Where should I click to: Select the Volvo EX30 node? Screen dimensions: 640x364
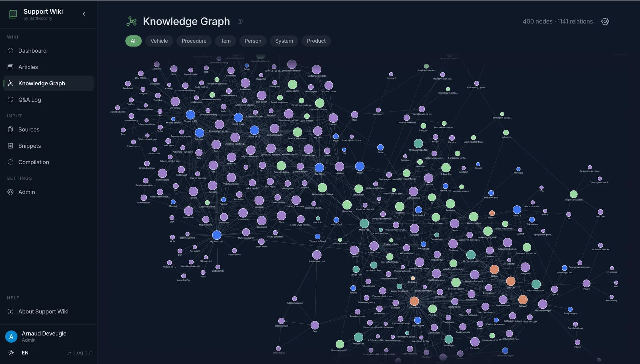[x=254, y=130]
